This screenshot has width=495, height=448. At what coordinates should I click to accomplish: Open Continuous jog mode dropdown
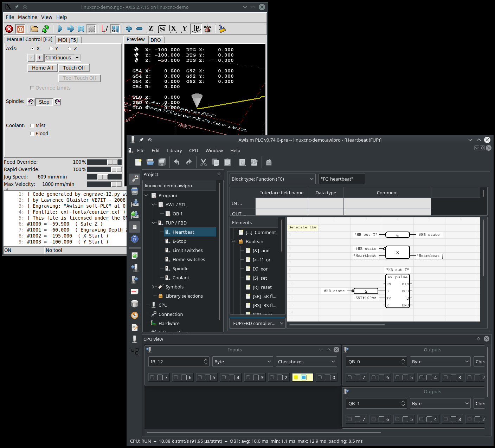[77, 58]
